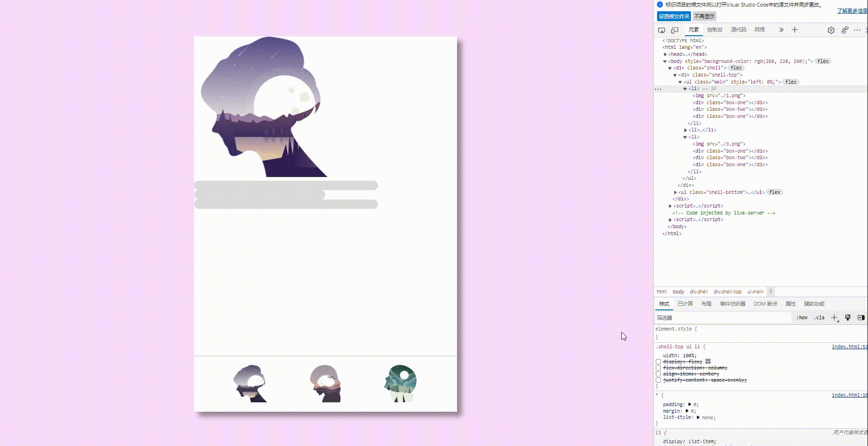Toggle the .cls element classes button

(x=820, y=318)
